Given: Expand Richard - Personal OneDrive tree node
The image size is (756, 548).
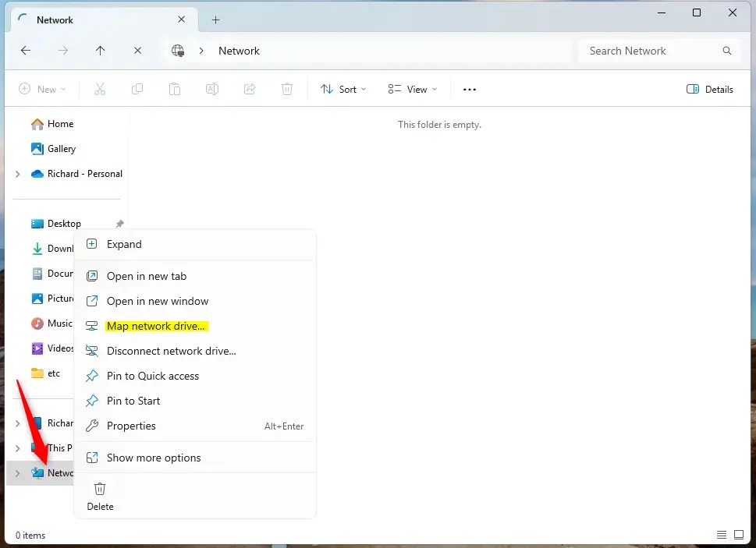Looking at the screenshot, I should point(18,174).
